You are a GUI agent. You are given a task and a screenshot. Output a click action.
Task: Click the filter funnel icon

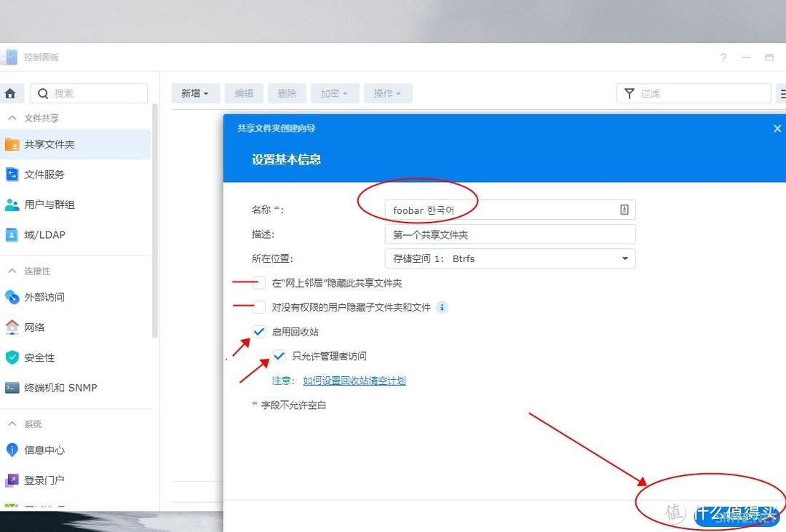pyautogui.click(x=629, y=93)
